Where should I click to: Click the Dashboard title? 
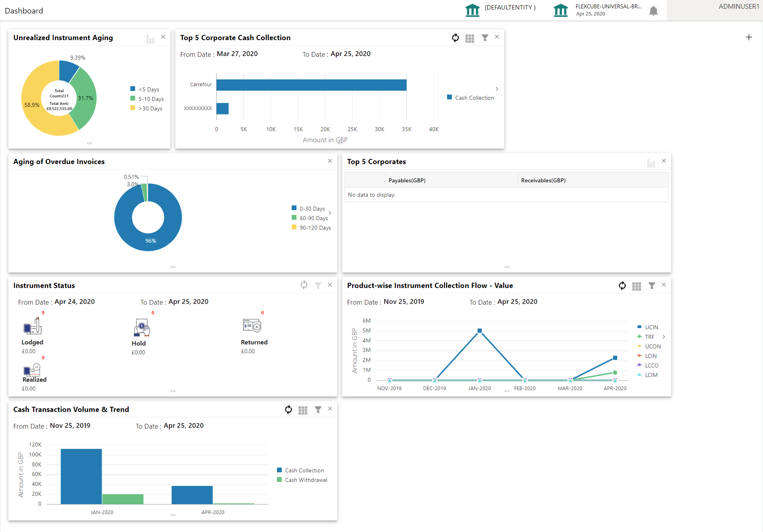pos(24,11)
